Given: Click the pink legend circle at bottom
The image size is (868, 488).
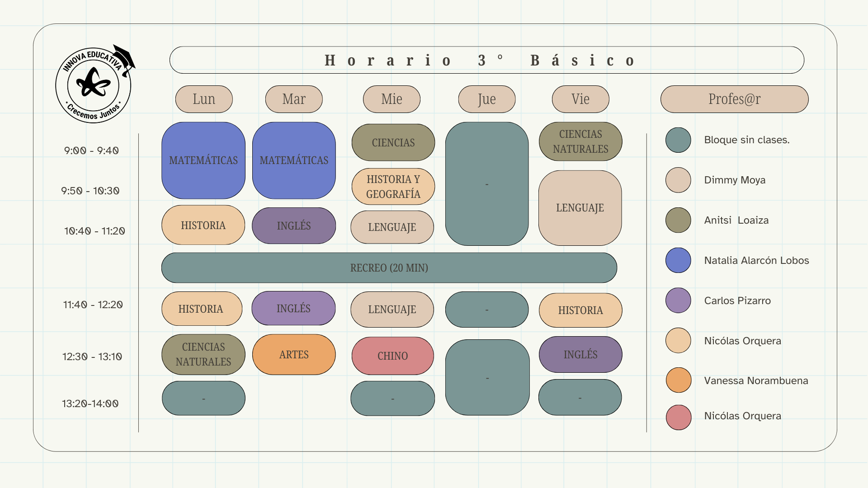Looking at the screenshot, I should (678, 417).
